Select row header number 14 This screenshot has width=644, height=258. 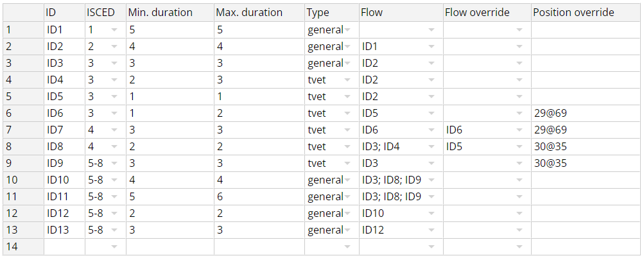coord(23,247)
